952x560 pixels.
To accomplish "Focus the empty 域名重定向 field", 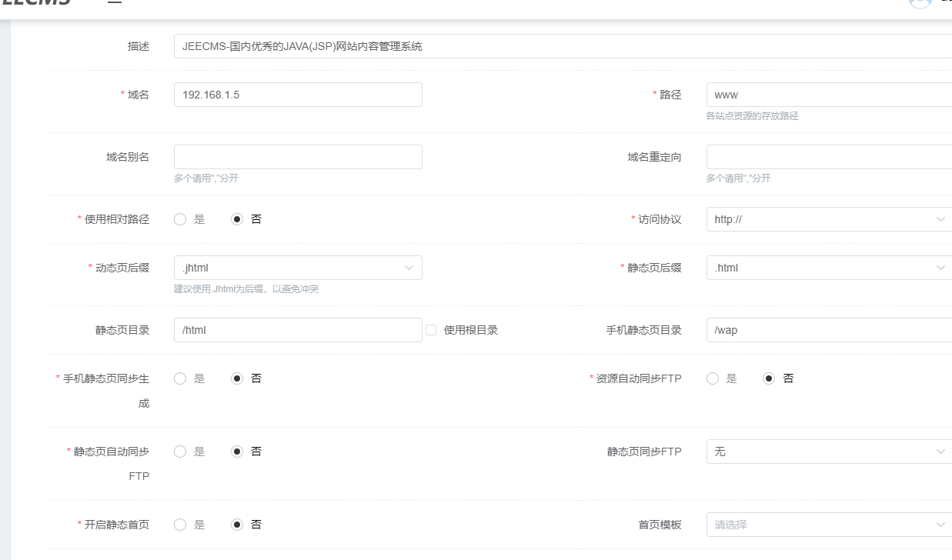I will tap(829, 157).
